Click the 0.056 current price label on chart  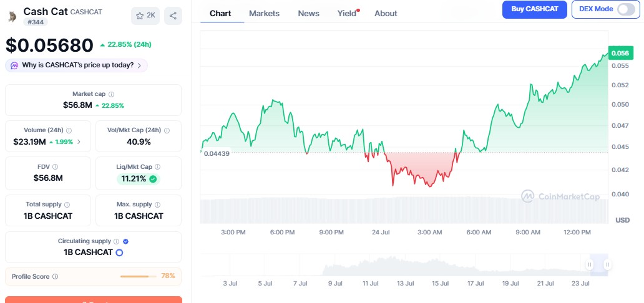[620, 53]
